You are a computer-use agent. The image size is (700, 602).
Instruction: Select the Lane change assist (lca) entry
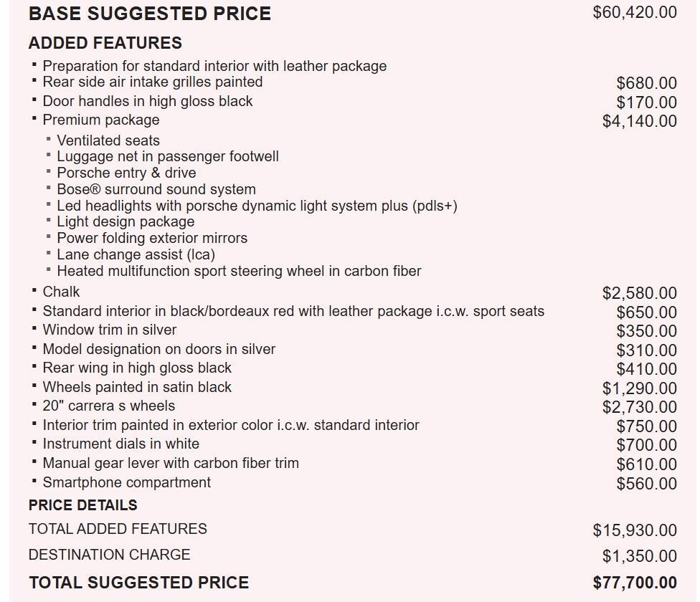tap(136, 254)
